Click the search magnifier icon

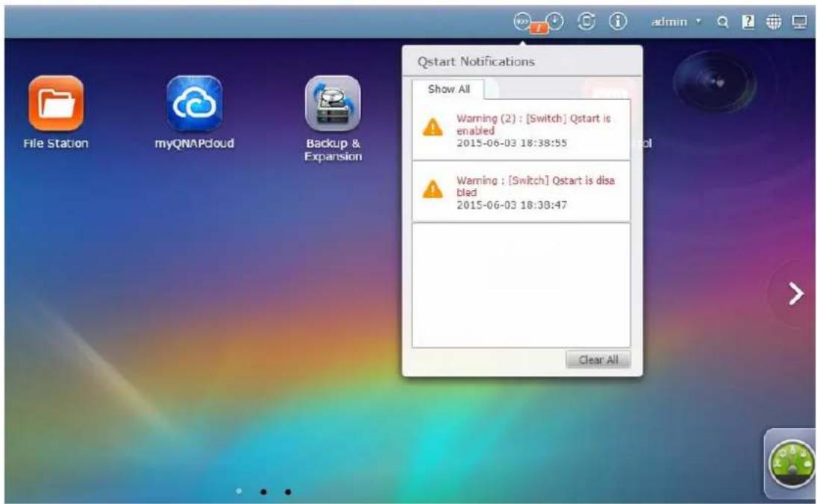(x=723, y=22)
